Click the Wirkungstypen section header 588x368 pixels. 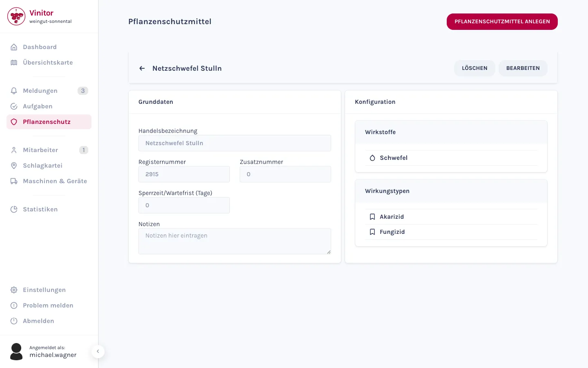point(387,191)
